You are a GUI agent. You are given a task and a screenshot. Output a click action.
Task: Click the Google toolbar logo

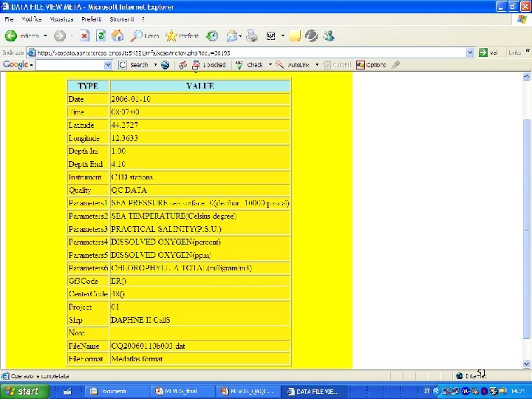tap(16, 64)
